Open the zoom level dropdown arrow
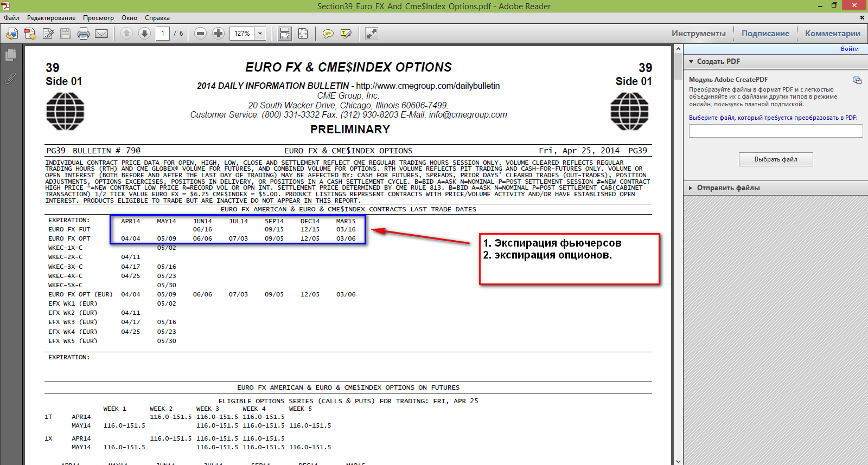This screenshot has width=868, height=465. [260, 34]
